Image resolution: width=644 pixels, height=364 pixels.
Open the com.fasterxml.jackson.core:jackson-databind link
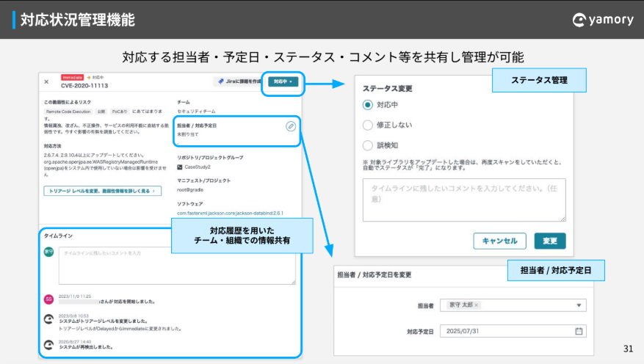pos(230,213)
